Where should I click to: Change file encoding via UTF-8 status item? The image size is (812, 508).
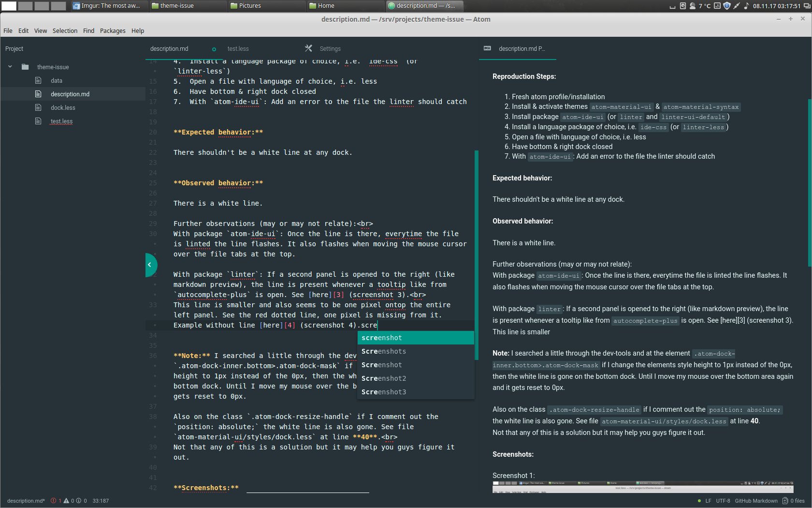pyautogui.click(x=723, y=501)
